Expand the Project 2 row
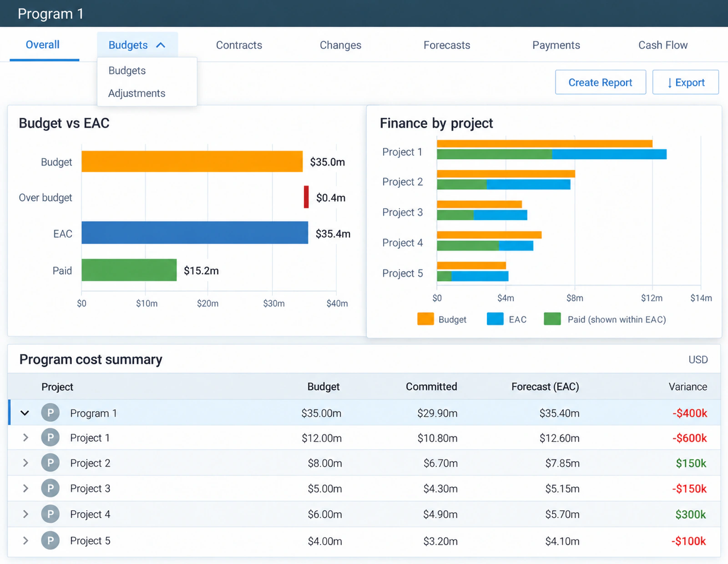Viewport: 728px width, 564px height. [25, 463]
